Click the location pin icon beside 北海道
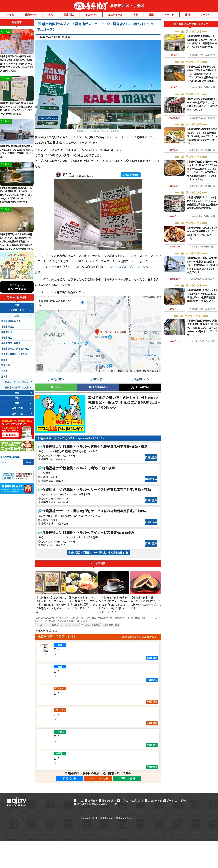Screen dimensions: 218x868 coord(63,37)
